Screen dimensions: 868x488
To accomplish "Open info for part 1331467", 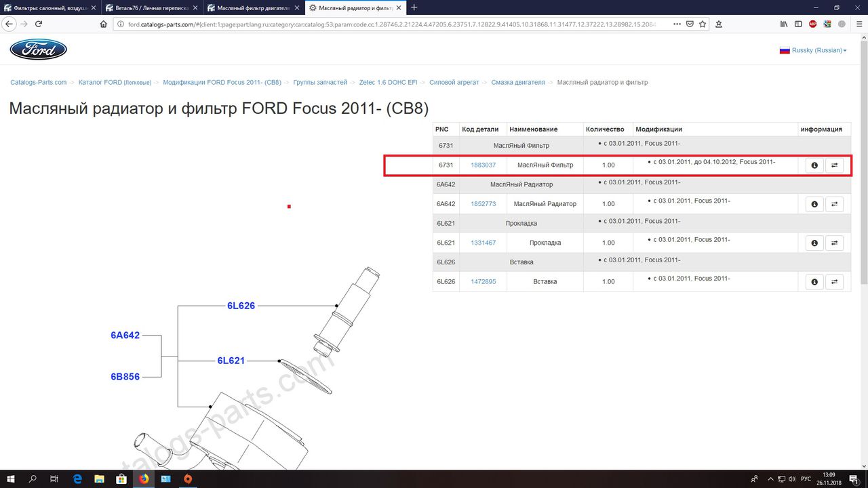I will click(x=814, y=243).
